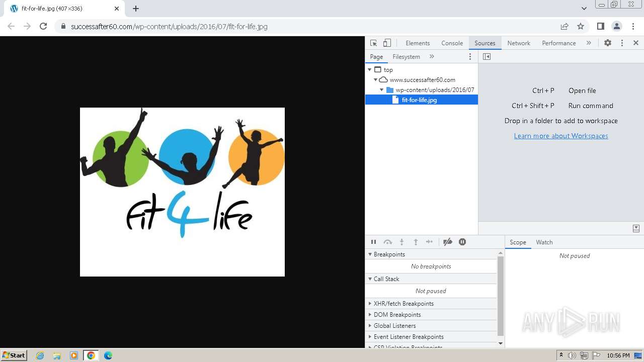Switch to the Elements tab

[x=418, y=43]
